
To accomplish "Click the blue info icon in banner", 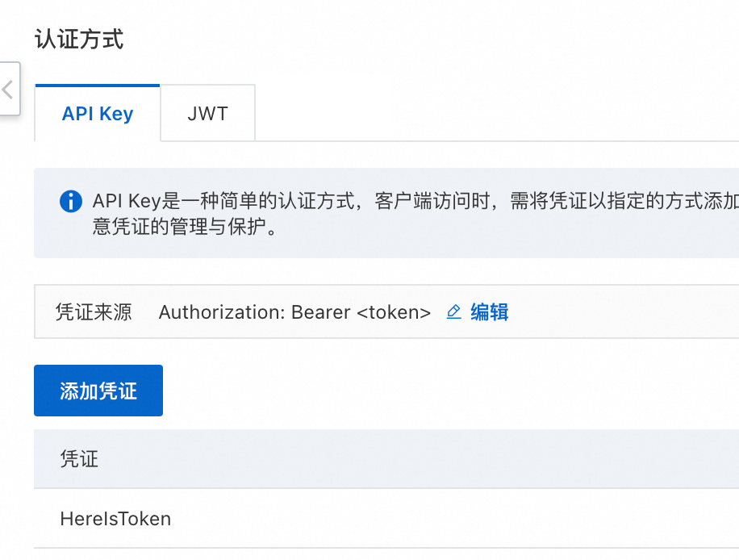I will tap(71, 201).
